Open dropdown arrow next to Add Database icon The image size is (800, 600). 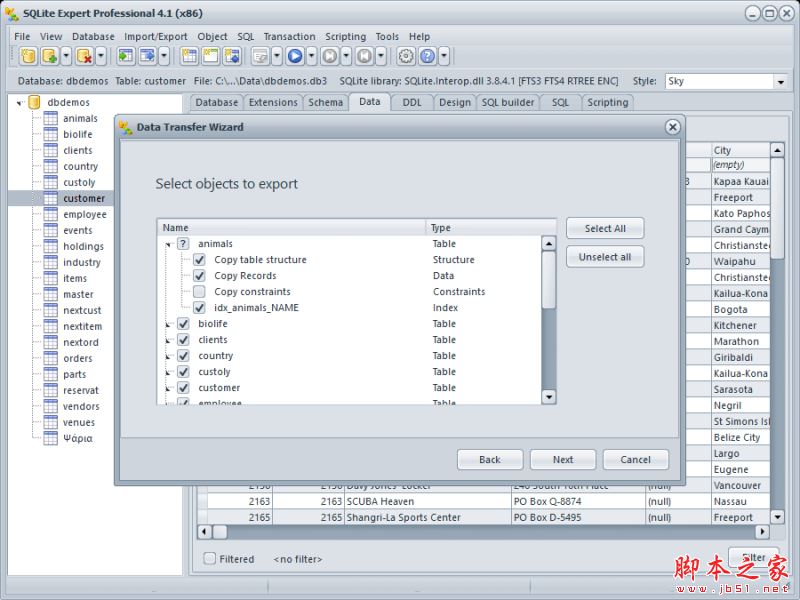point(66,56)
